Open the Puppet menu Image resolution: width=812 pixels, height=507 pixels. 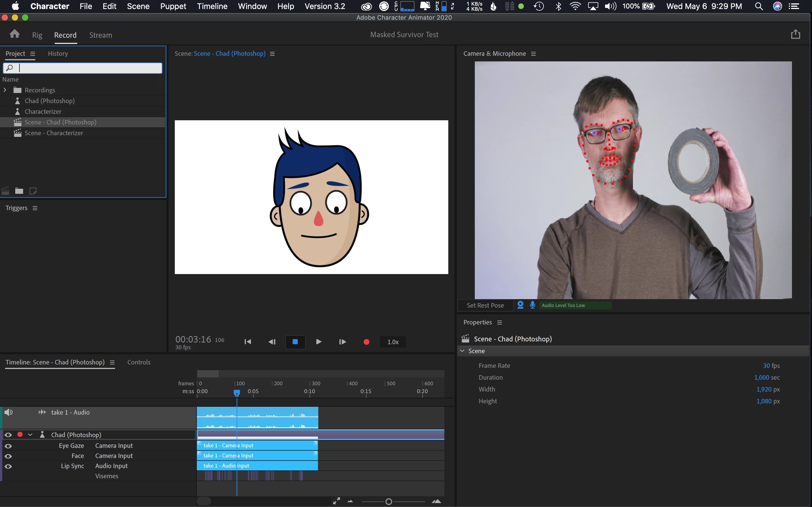tap(173, 6)
